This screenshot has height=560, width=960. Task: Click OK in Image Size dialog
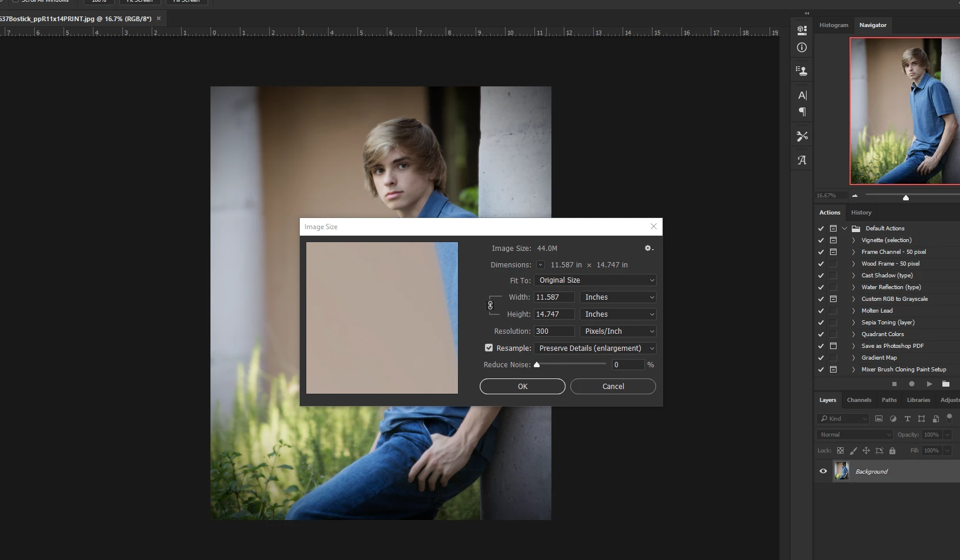[523, 387]
